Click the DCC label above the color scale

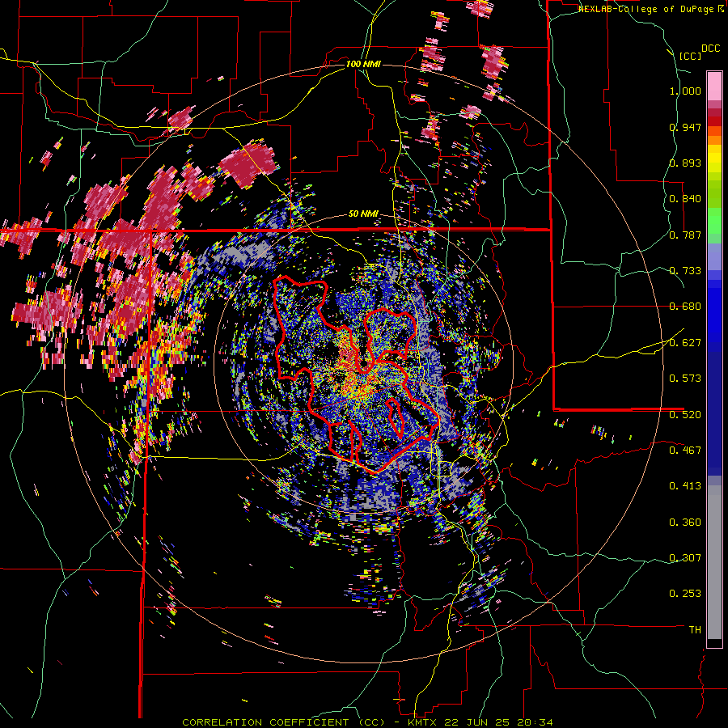710,49
